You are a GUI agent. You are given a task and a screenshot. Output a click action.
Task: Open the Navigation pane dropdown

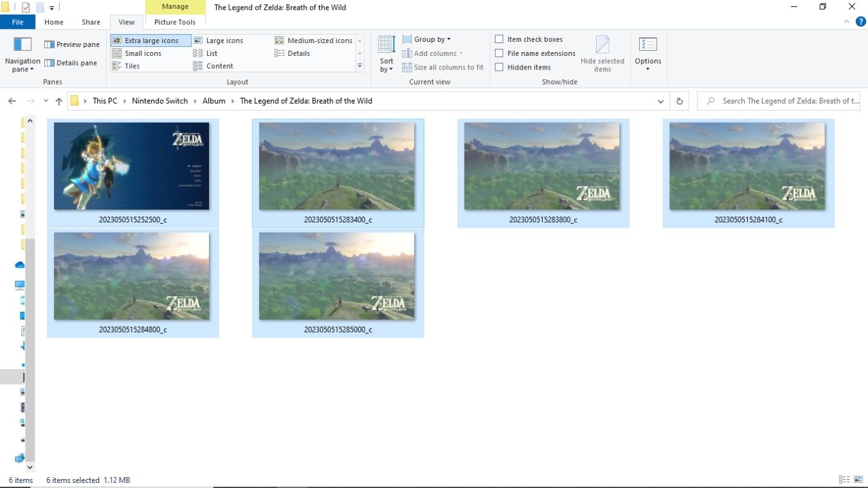click(x=23, y=55)
